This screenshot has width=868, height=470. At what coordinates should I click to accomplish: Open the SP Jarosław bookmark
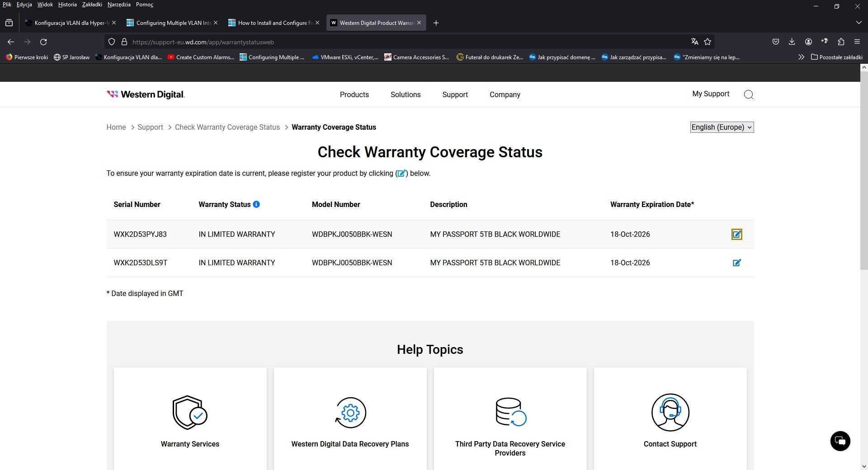71,57
